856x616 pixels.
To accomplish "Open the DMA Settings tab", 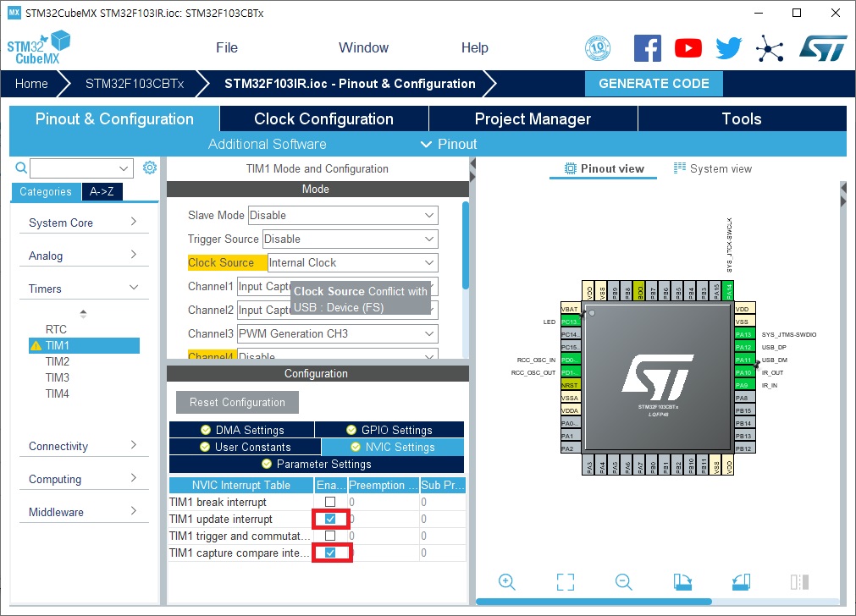I will point(242,429).
